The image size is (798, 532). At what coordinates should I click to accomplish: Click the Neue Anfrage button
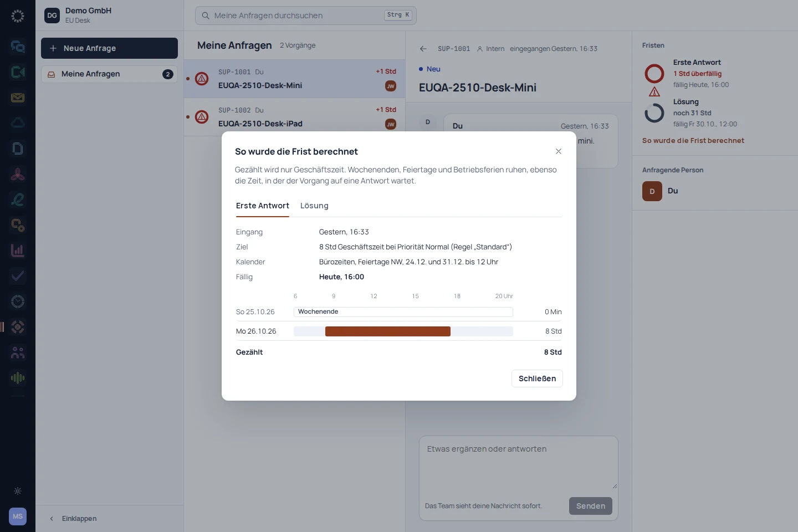(x=109, y=48)
